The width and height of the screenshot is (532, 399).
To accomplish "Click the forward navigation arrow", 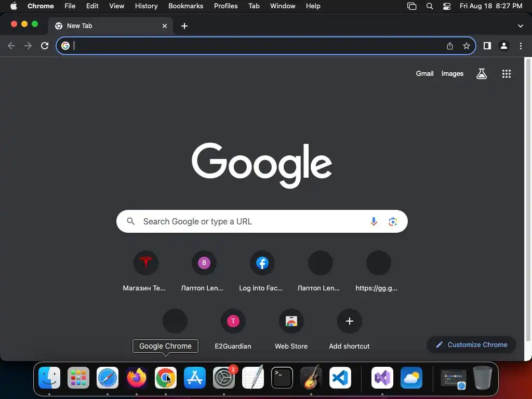I will 28,46.
